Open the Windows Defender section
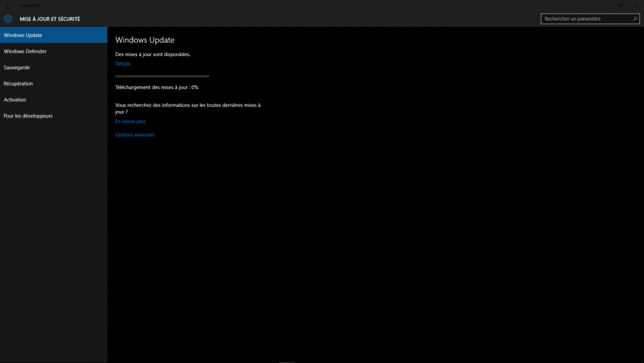This screenshot has width=644, height=363. point(53,52)
